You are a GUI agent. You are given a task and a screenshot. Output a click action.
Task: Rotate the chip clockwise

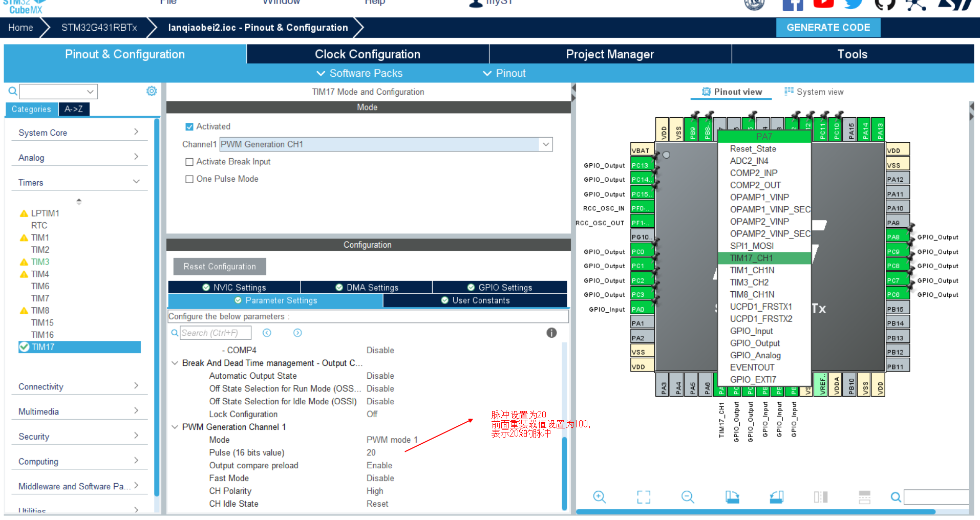pos(732,496)
